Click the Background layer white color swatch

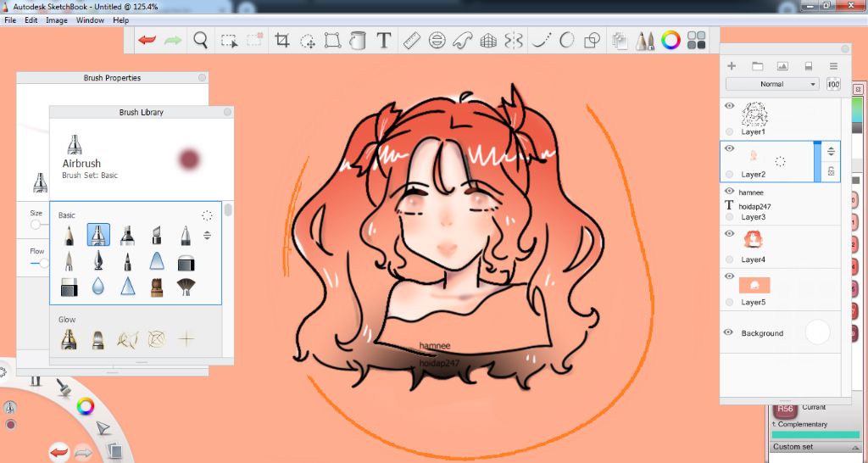(818, 332)
